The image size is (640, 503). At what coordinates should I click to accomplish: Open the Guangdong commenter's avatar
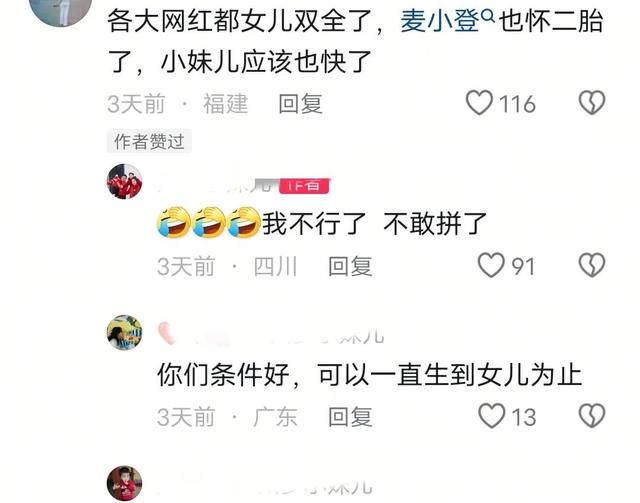pos(124,332)
